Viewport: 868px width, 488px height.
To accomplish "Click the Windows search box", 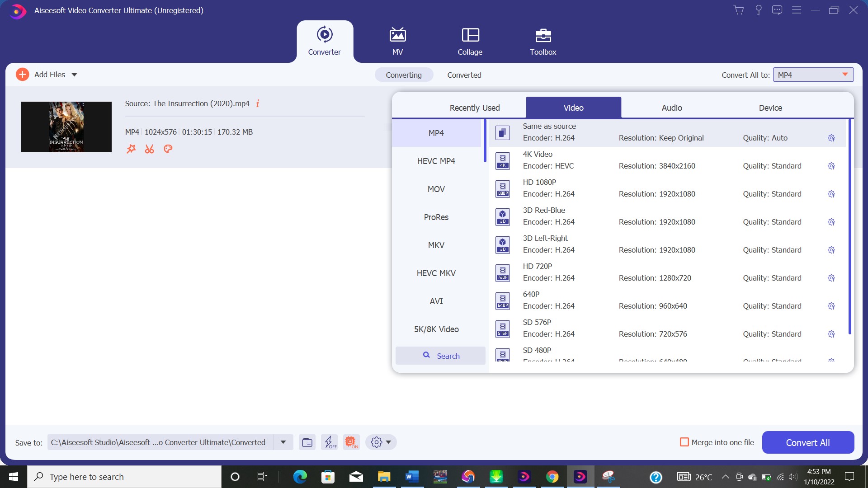I will (x=124, y=477).
